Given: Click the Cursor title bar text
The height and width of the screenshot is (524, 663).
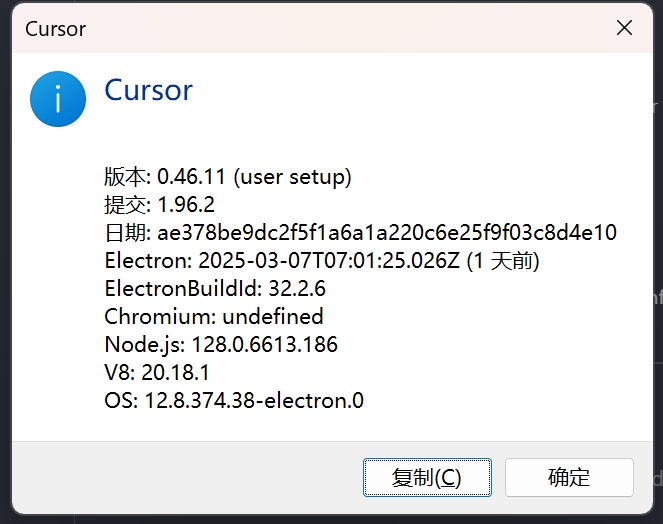Looking at the screenshot, I should click(55, 29).
